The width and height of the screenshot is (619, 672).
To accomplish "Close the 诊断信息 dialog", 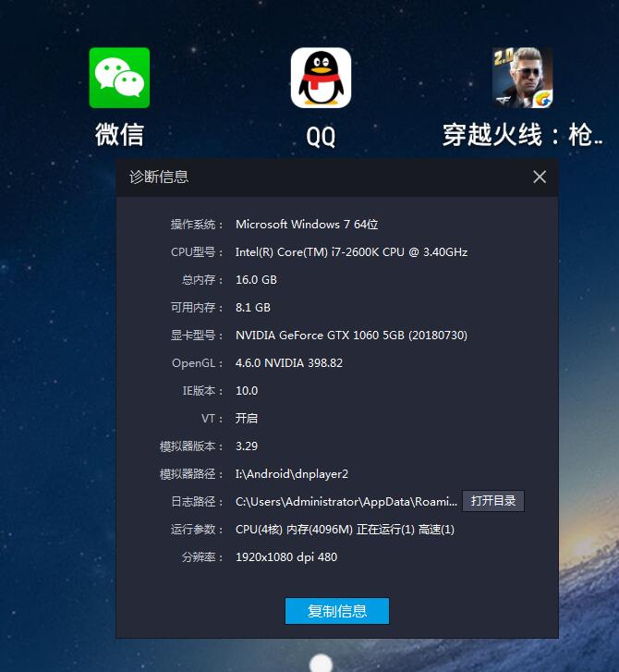I will 540,177.
